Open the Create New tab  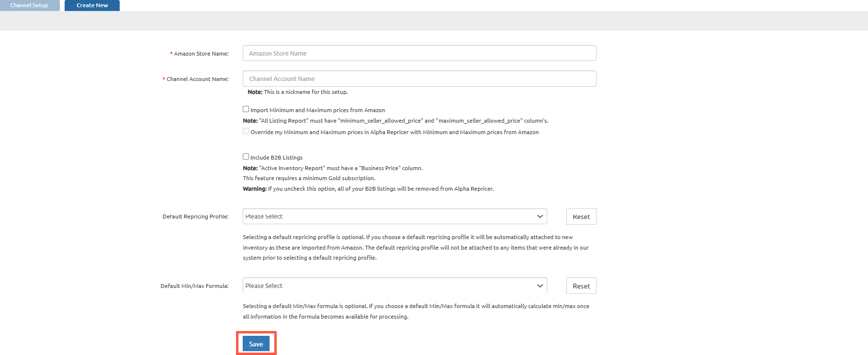click(x=92, y=5)
